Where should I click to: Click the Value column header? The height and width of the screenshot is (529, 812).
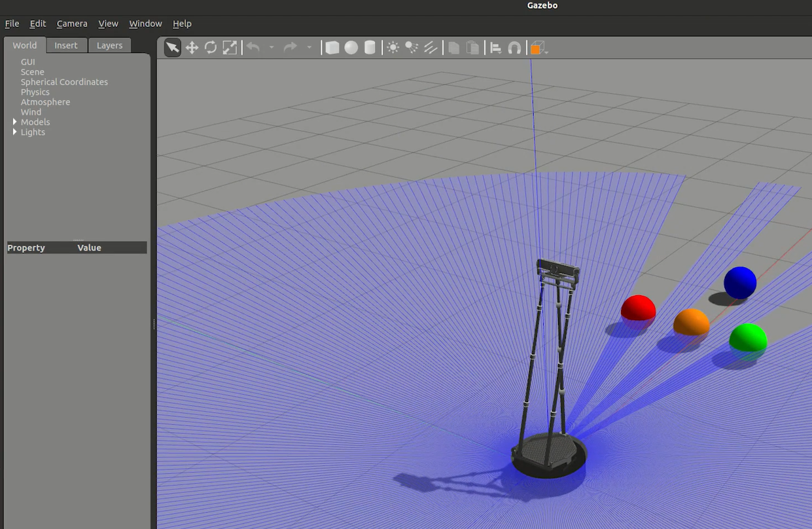pos(89,247)
